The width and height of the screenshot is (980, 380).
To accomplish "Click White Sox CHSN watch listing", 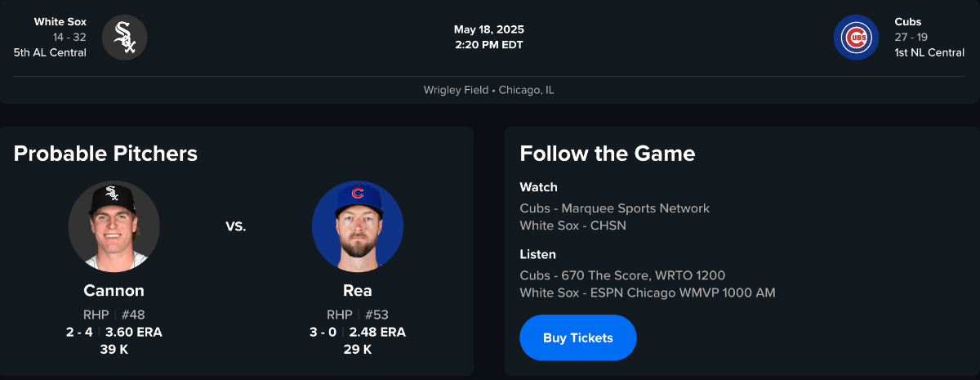I will [x=572, y=225].
